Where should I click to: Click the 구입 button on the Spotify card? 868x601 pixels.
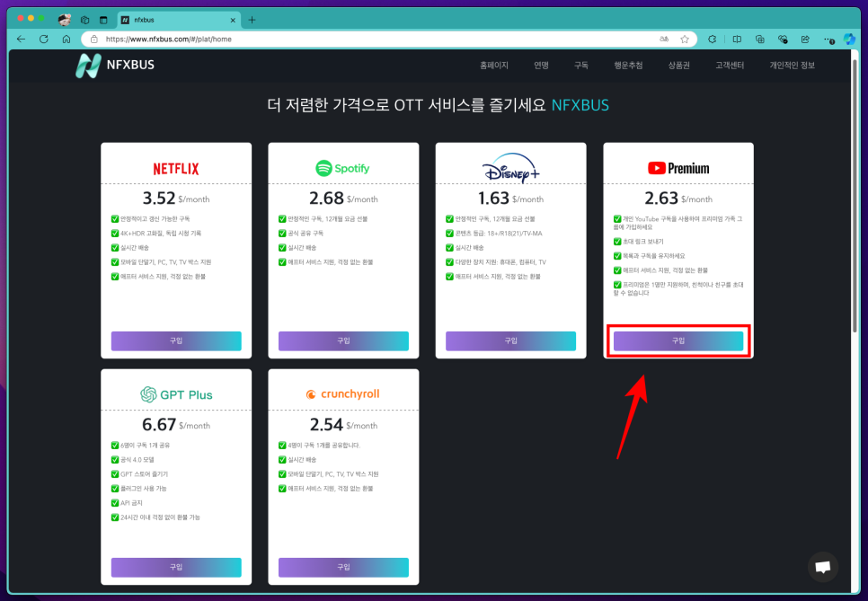343,340
